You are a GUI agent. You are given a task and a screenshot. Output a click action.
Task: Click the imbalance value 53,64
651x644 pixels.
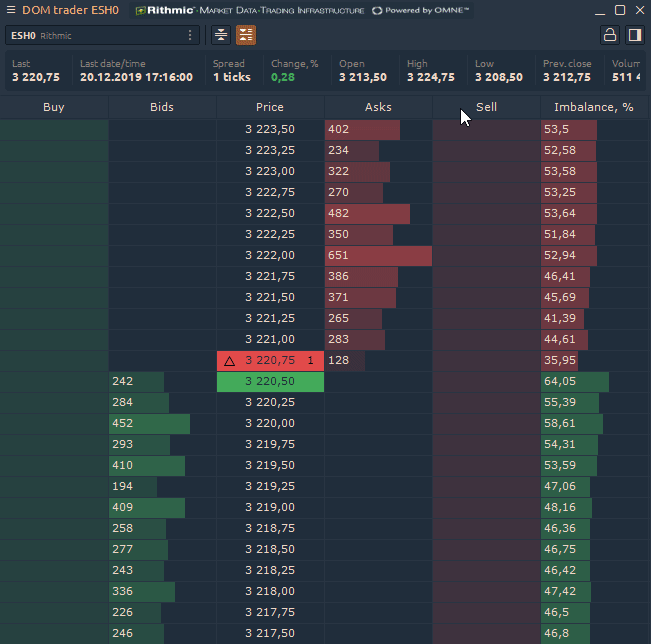(594, 213)
